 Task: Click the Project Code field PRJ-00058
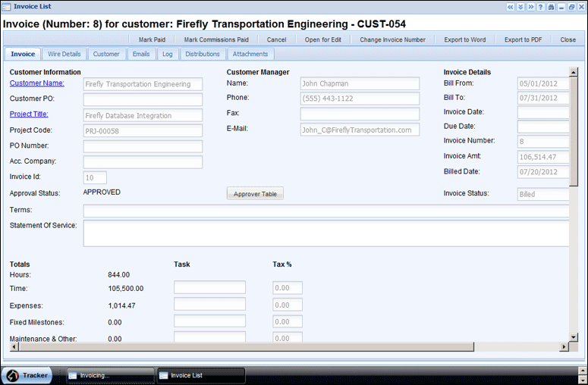click(x=143, y=130)
